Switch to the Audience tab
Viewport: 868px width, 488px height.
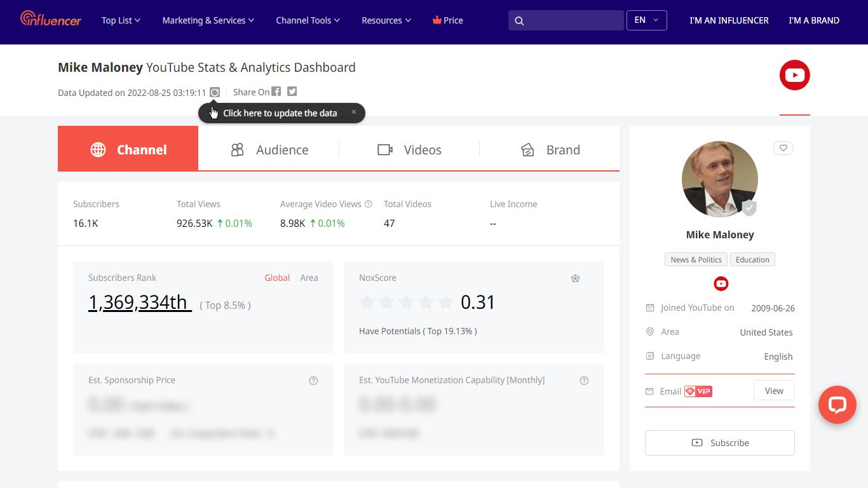coord(269,150)
